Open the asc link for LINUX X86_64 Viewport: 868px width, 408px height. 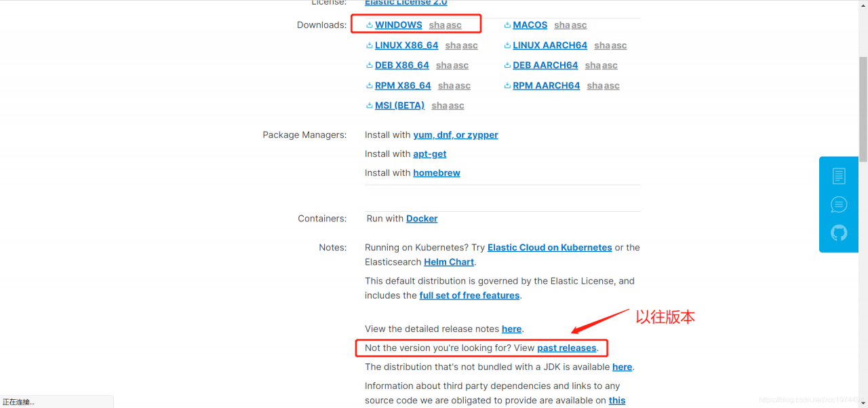click(470, 45)
